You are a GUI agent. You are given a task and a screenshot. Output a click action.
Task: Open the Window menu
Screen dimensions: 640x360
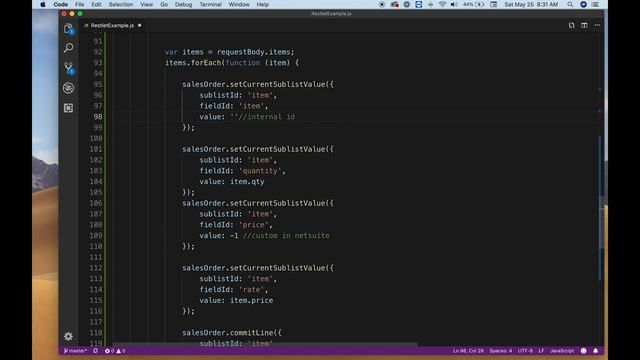pyautogui.click(x=239, y=4)
